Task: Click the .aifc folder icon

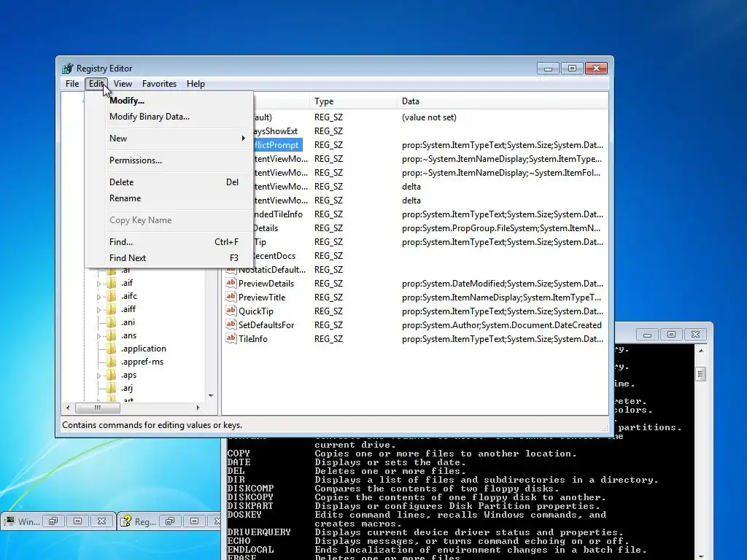Action: coord(112,296)
